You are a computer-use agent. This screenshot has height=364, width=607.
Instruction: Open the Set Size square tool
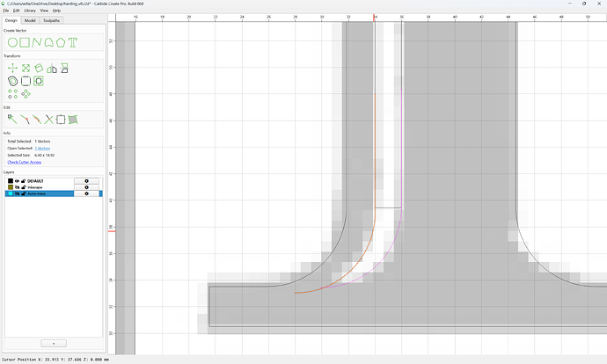tap(61, 120)
